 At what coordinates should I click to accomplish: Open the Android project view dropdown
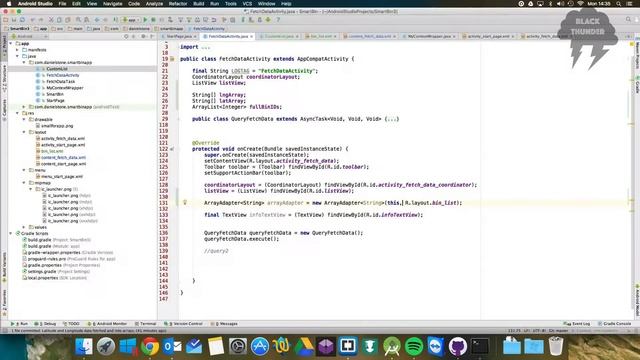29,36
